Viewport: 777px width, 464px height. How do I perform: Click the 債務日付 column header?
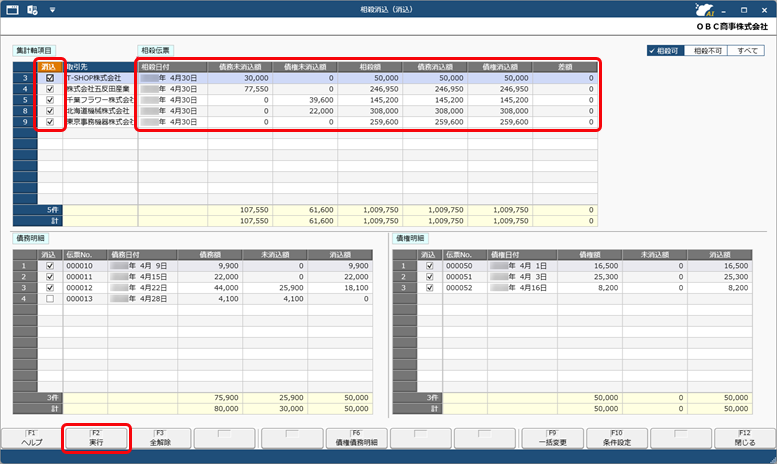pos(143,254)
